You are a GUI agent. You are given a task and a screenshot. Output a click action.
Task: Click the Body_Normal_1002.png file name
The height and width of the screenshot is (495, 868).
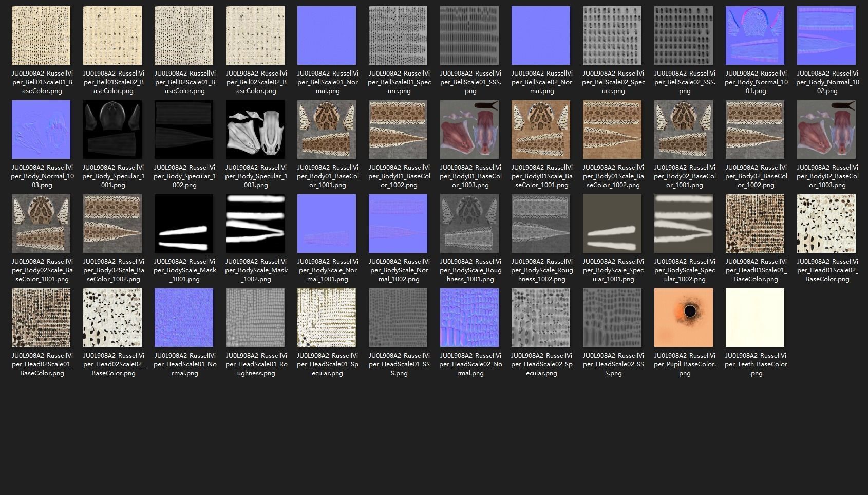tap(826, 82)
